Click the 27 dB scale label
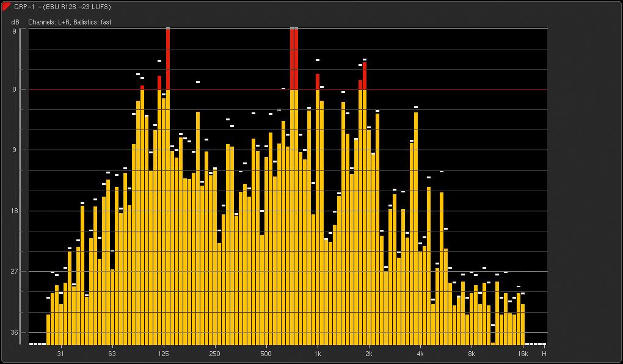Screen dimensions: 623x364 pos(14,271)
